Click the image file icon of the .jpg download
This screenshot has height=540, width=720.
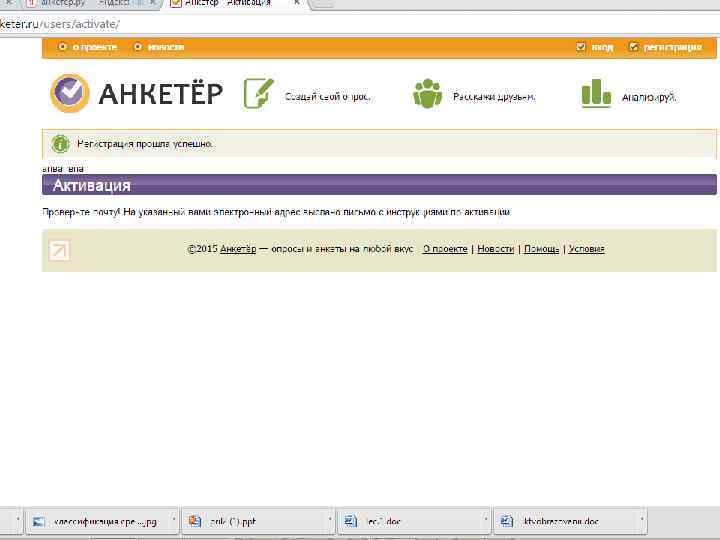tap(39, 522)
